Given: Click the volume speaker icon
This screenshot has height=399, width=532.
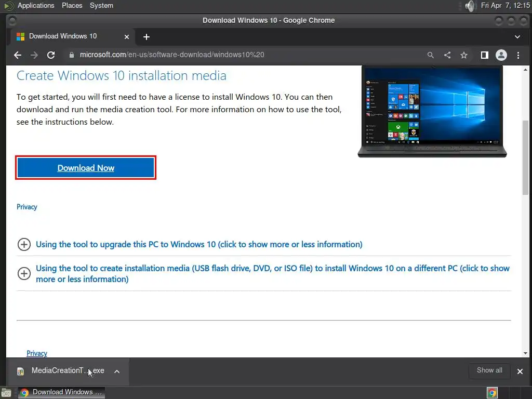Looking at the screenshot, I should coord(470,6).
